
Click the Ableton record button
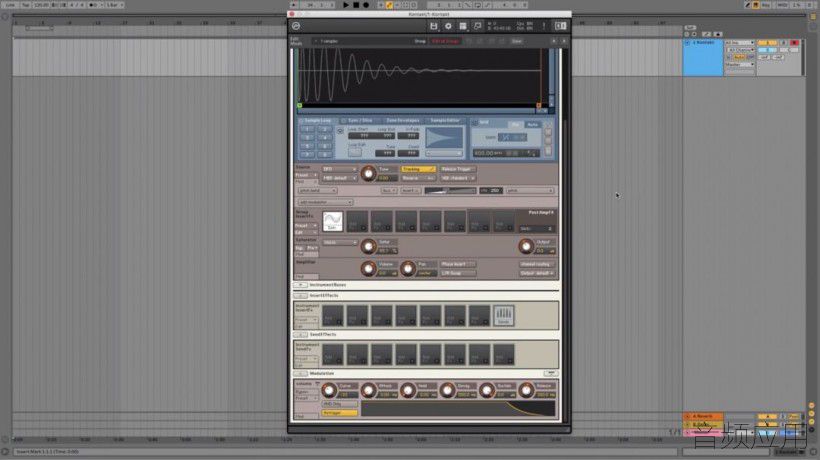[x=366, y=5]
